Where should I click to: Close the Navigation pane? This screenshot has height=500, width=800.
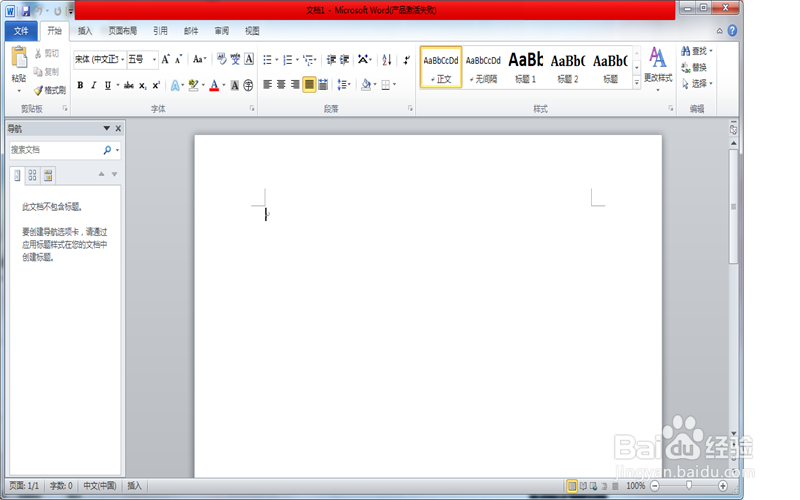pos(118,129)
